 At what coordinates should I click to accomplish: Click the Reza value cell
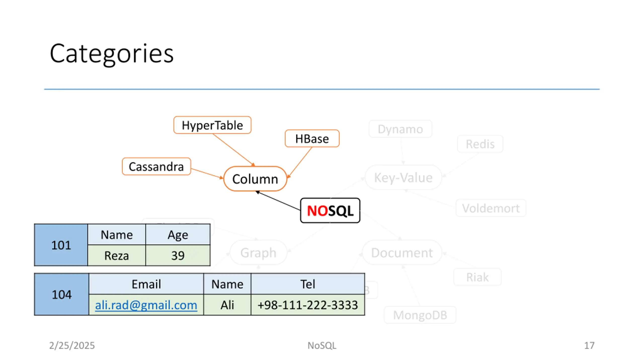[116, 255]
